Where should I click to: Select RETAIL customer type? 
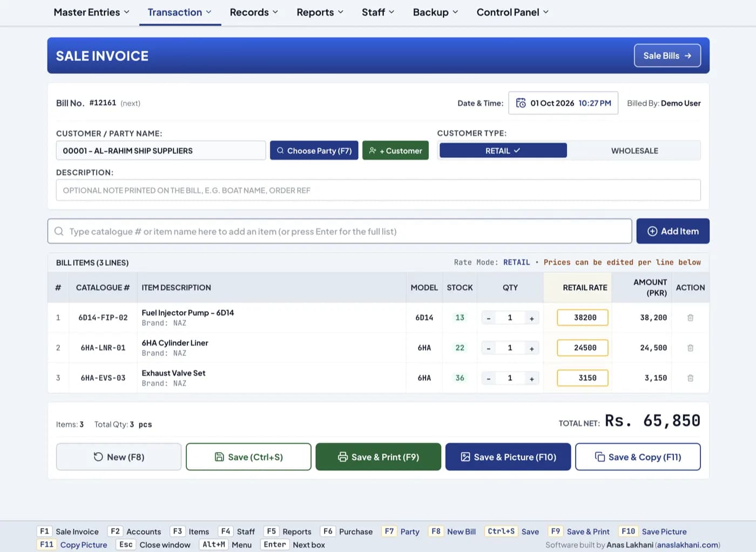[x=503, y=151]
